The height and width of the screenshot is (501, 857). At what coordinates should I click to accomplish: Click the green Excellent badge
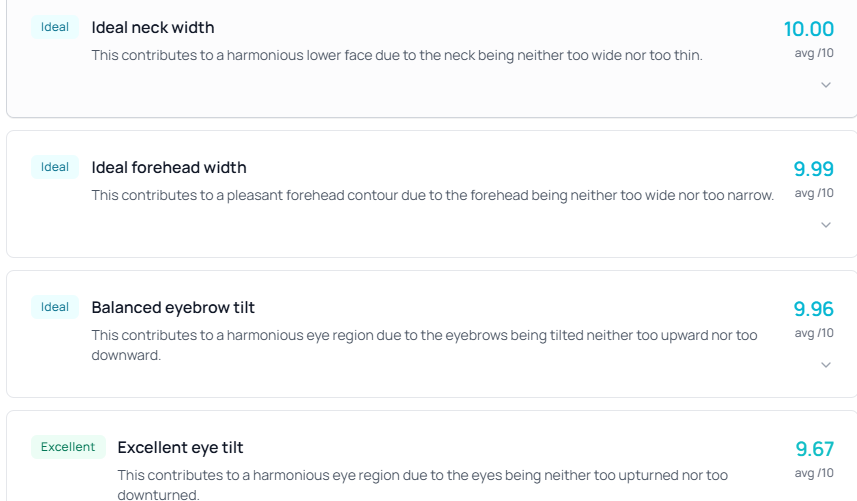tap(68, 447)
